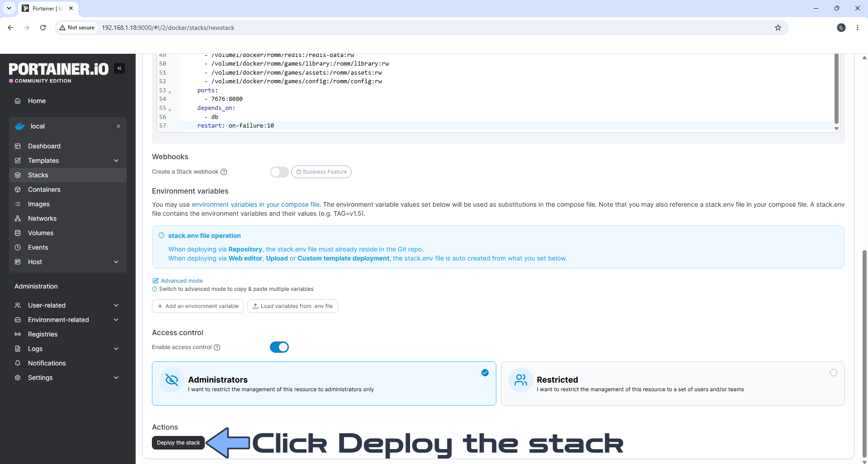868x464 pixels.
Task: Select the Administrators access option
Action: coord(324,384)
